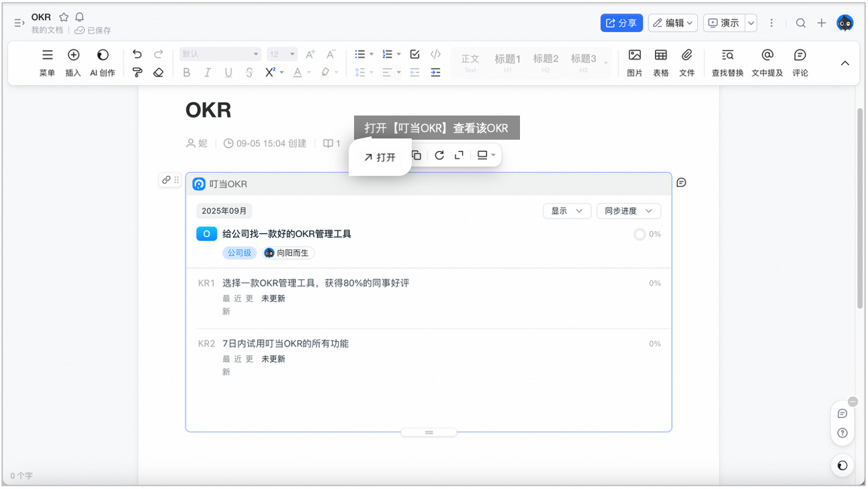Screen dimensions: 868x489
Task: Expand the heading styles gallery
Action: click(x=606, y=63)
